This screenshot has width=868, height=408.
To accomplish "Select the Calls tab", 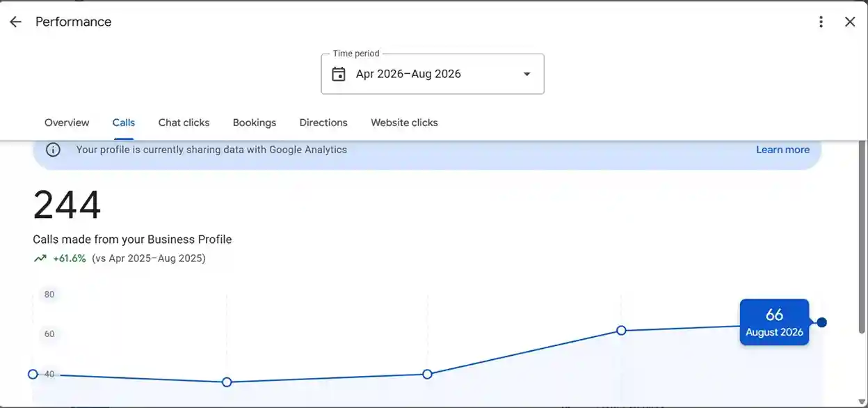I will [124, 123].
